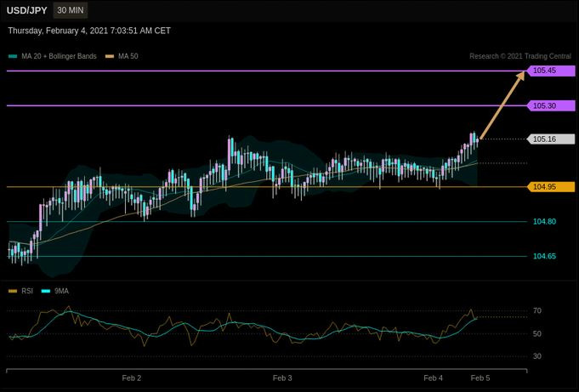The width and height of the screenshot is (579, 392).
Task: Select the 105.45 resistance price tag
Action: pyautogui.click(x=551, y=71)
